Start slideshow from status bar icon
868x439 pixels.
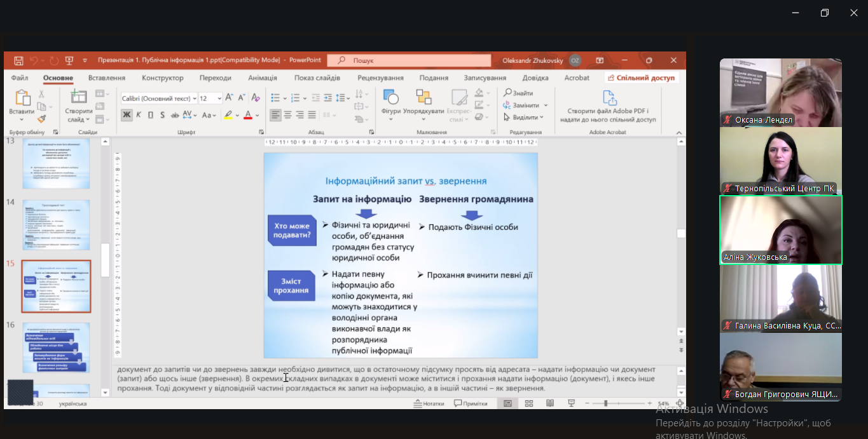point(571,403)
